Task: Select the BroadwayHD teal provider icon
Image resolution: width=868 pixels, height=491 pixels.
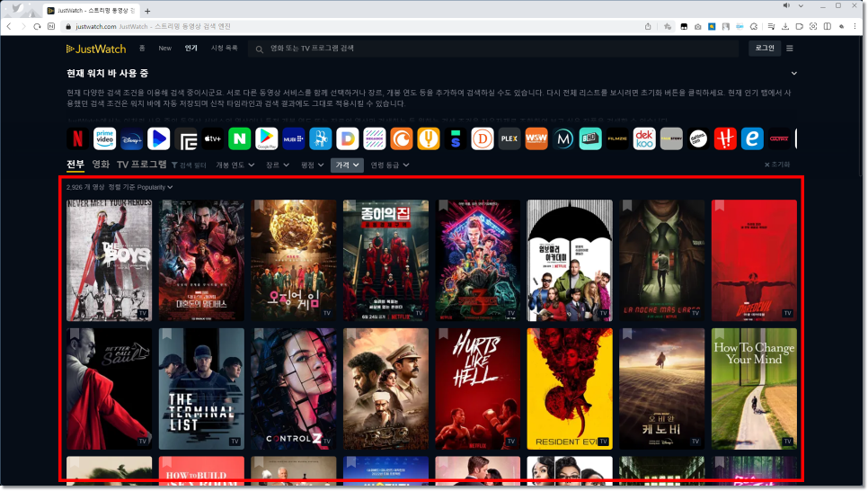Action: click(x=590, y=139)
